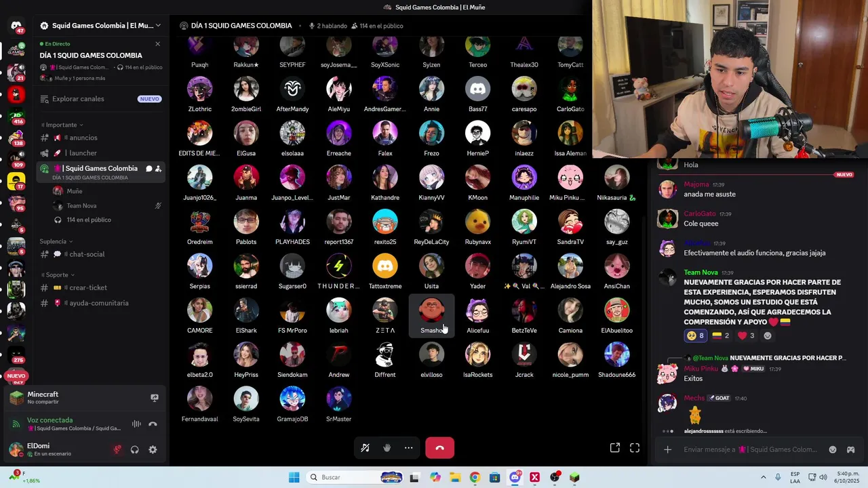Open chat bubble icon on Squid Games Colombia channel
The height and width of the screenshot is (488, 868).
pyautogui.click(x=149, y=169)
